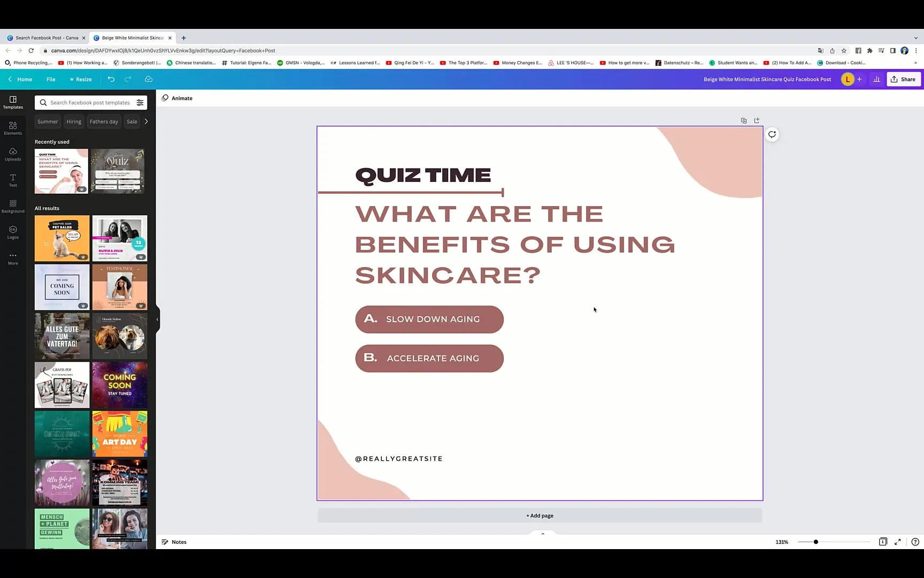The image size is (924, 578).
Task: Click the duplicate page icon above the canvas
Action: click(x=744, y=120)
